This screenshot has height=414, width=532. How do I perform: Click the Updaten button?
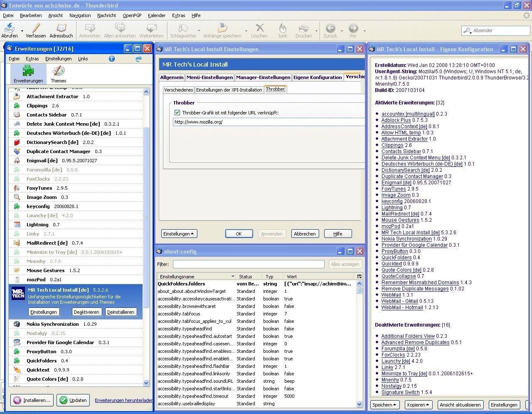click(73, 400)
